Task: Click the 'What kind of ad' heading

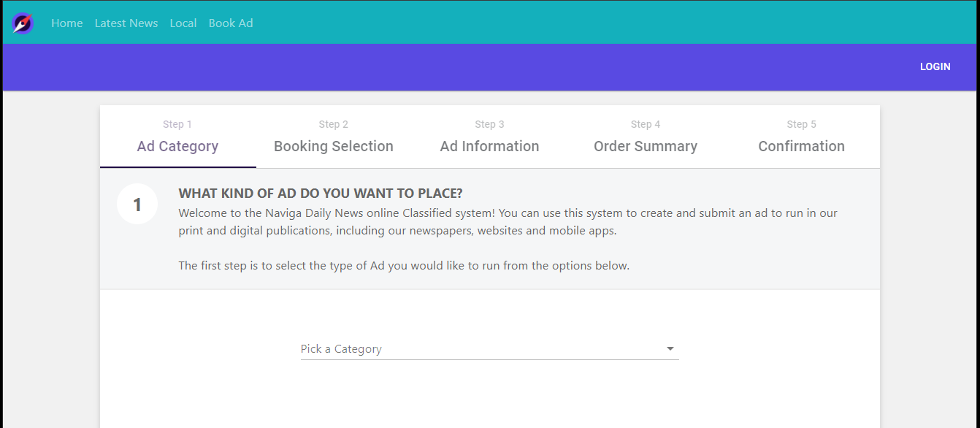Action: point(321,194)
